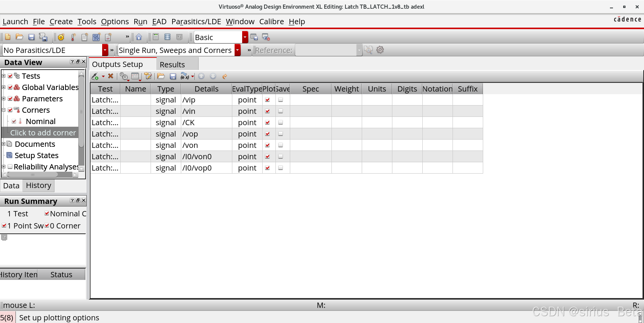Expand the Parameters tree node

pos(3,99)
